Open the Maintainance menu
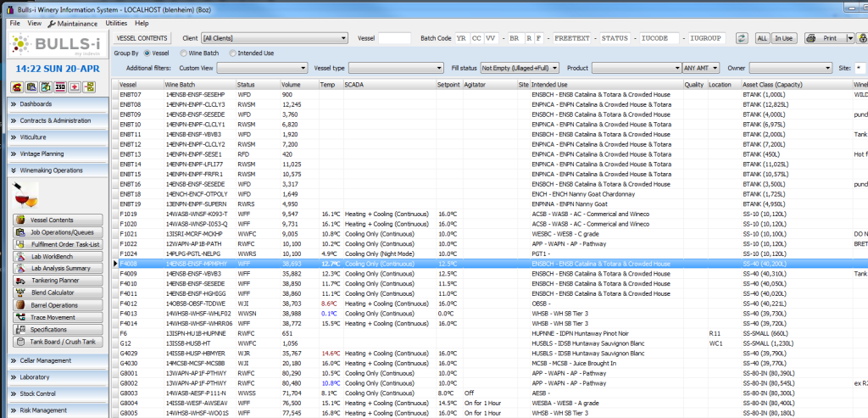Viewport: 868px width, 418px height. 73,24
